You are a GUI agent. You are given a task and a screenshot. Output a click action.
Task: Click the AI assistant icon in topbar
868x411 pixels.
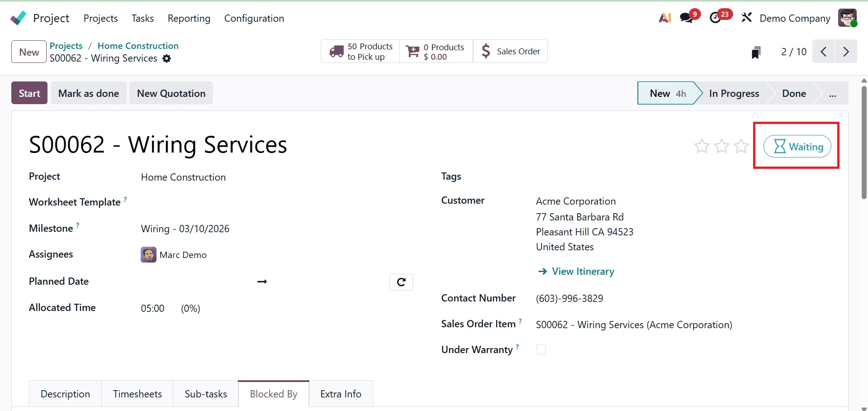(x=664, y=17)
